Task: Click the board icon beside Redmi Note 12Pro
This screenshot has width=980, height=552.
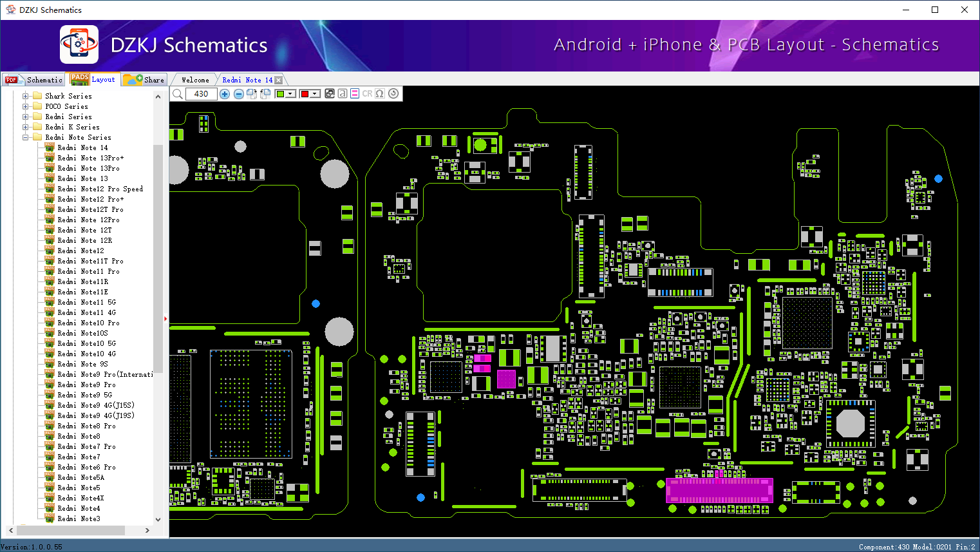Action: coord(50,220)
